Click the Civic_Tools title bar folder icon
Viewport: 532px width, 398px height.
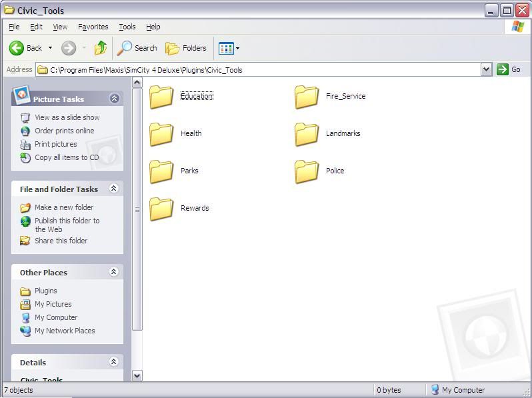coord(9,10)
